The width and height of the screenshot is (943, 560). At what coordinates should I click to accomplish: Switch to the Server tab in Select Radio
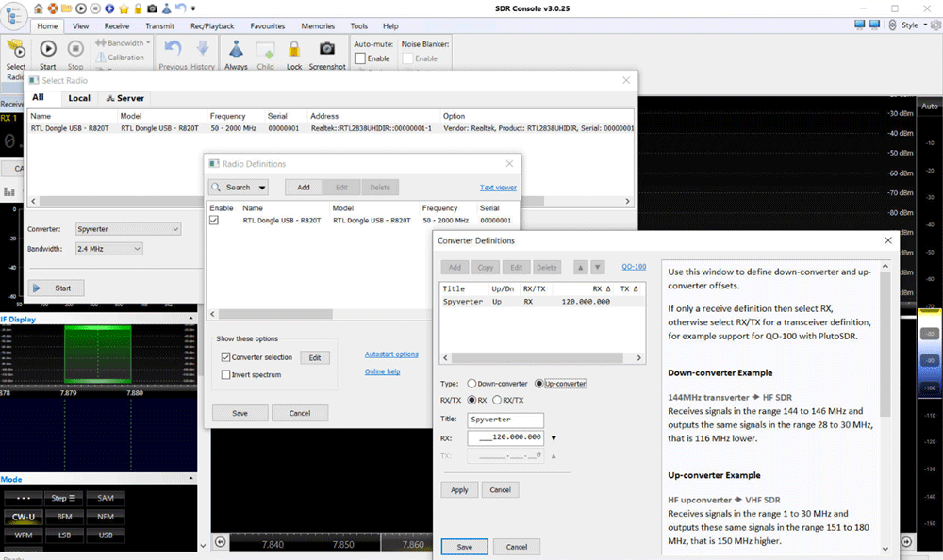(125, 98)
